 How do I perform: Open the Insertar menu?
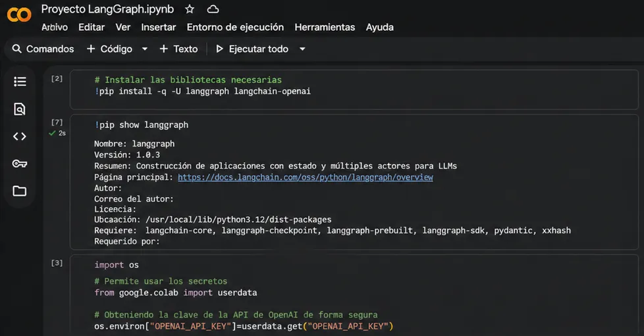point(159,27)
